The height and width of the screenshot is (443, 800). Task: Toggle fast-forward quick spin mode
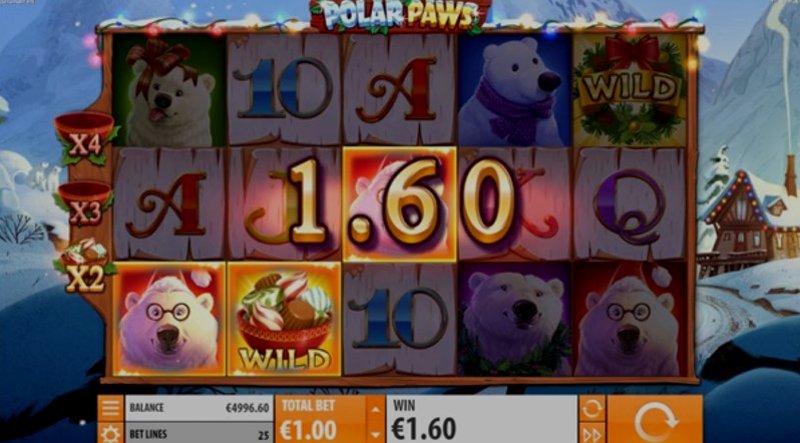(x=592, y=433)
